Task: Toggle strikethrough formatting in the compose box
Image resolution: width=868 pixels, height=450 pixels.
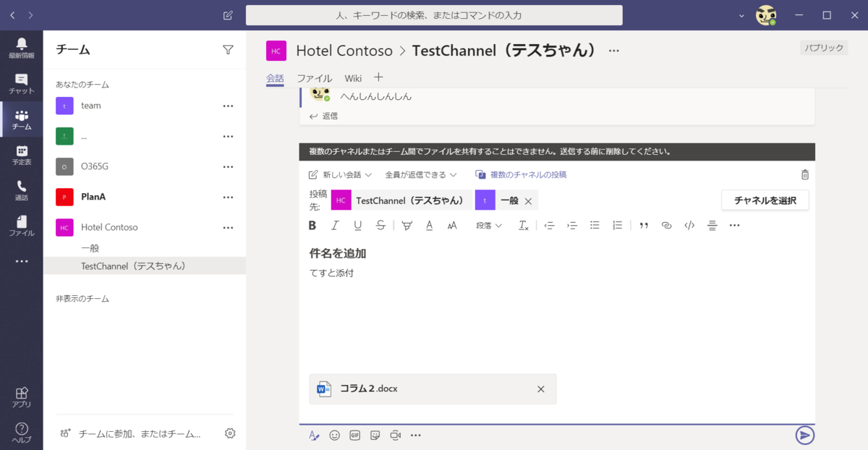Action: [380, 225]
